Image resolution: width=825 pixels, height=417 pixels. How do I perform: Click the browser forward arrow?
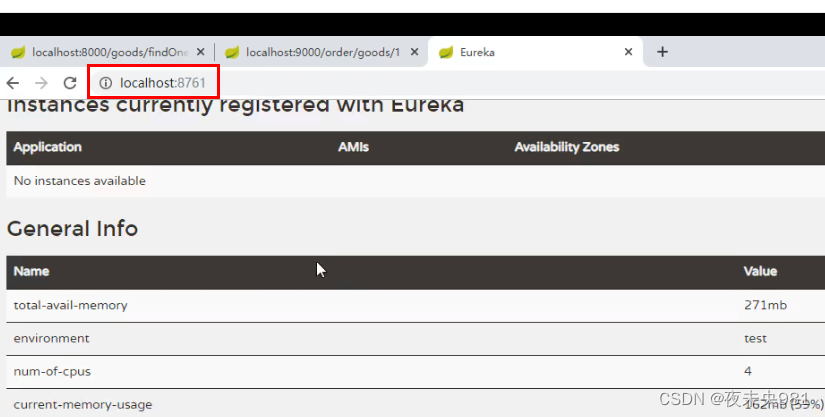42,83
